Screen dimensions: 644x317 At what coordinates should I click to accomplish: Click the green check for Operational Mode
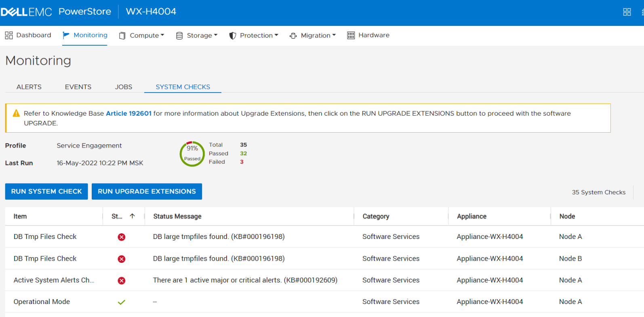(121, 302)
